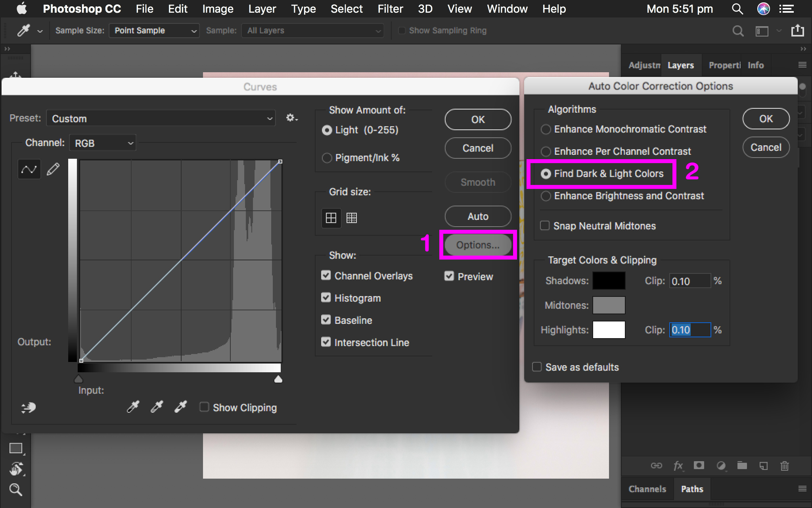Image resolution: width=812 pixels, height=508 pixels.
Task: Open the Preset dropdown in Curves
Action: 160,118
